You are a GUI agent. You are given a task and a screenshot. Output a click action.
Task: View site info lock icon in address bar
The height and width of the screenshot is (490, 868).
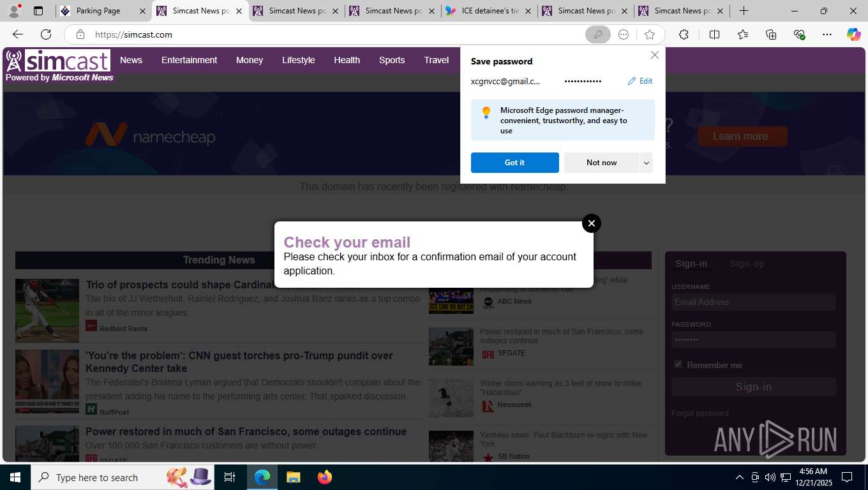tap(80, 34)
